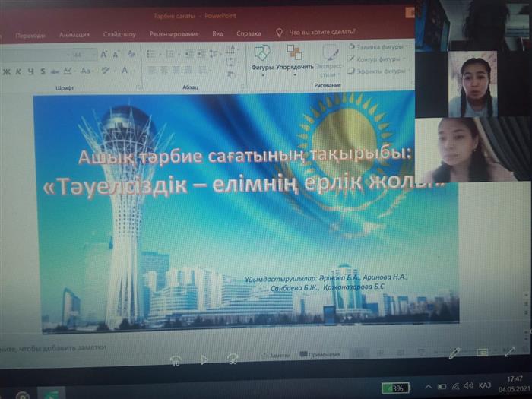
Task: Switch to the Рецензирование tab
Action: point(173,34)
